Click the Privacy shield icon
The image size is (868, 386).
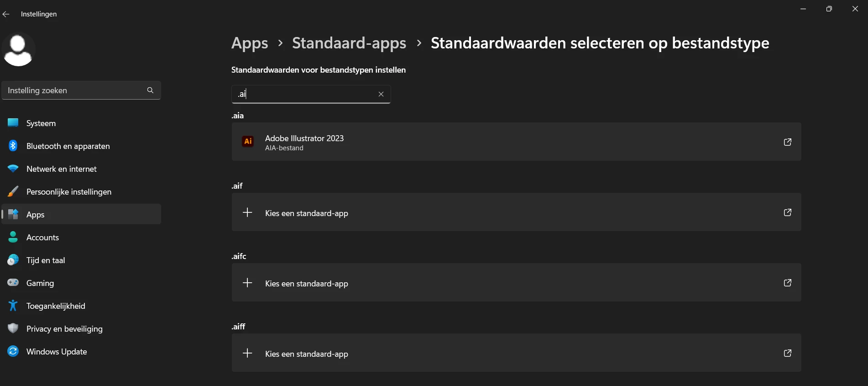coord(13,328)
